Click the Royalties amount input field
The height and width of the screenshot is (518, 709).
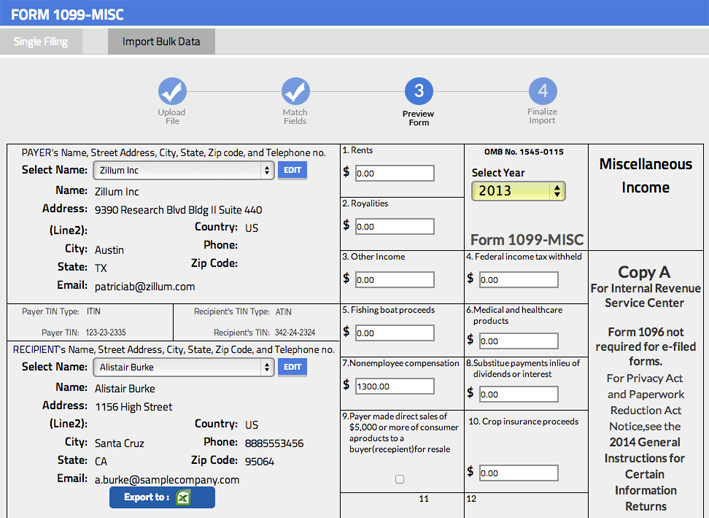[x=394, y=227]
